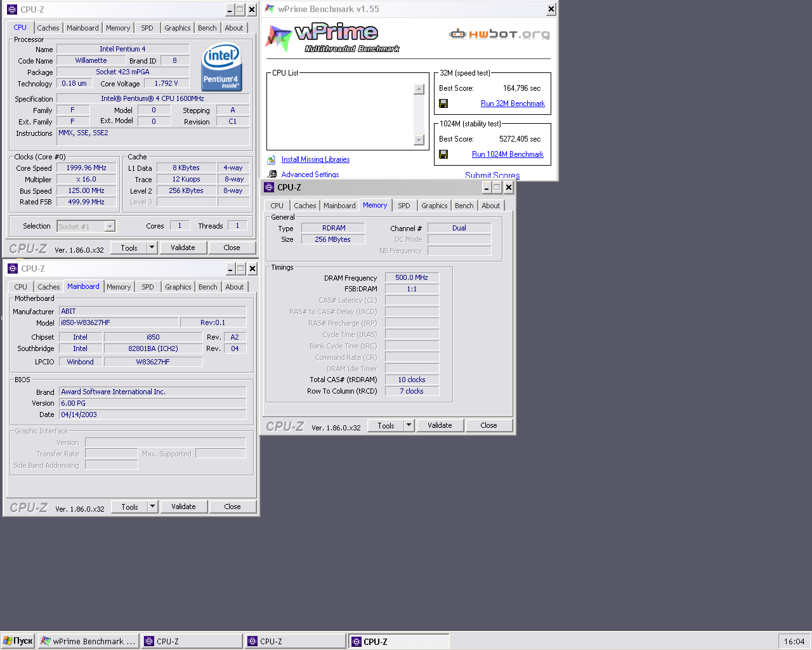Open Graphics tab in the top CPU-Z window
This screenshot has width=812, height=650.
[x=178, y=28]
